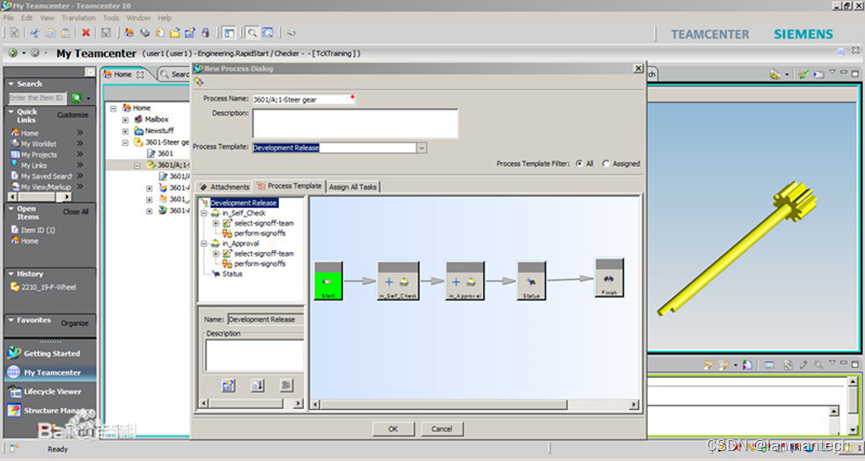This screenshot has width=865, height=461.
Task: Click the magnifier Search toolbar icon
Action: (x=252, y=33)
